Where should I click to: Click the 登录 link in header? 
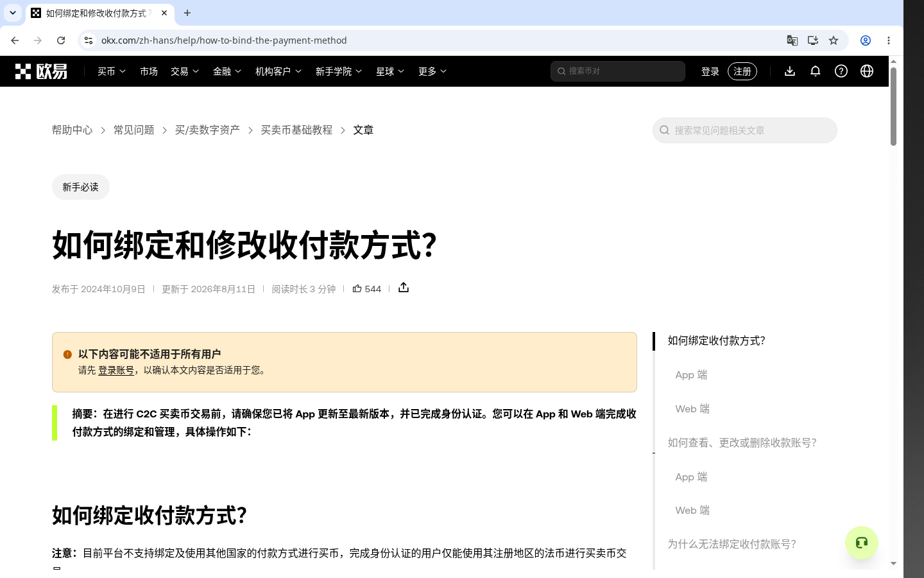coord(710,71)
